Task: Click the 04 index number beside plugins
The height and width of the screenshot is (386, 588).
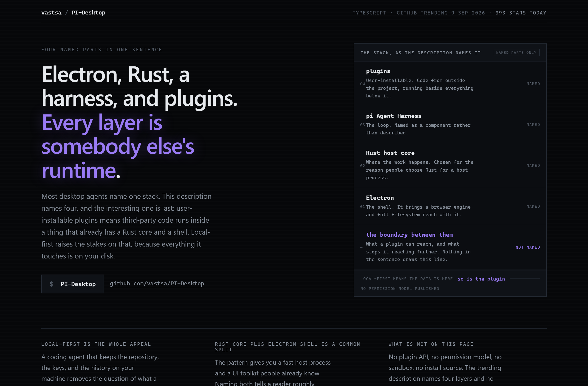Action: point(362,84)
